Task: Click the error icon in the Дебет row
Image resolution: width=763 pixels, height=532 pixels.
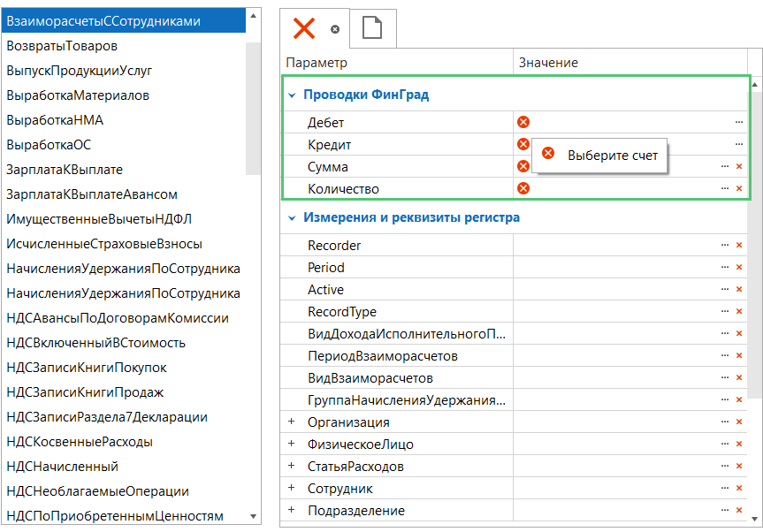Action: (523, 122)
